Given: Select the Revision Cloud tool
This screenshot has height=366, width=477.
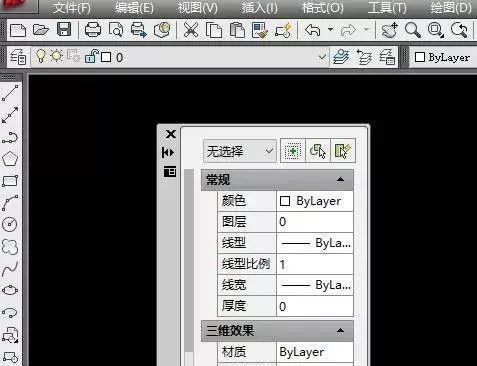Looking at the screenshot, I should [x=10, y=247].
